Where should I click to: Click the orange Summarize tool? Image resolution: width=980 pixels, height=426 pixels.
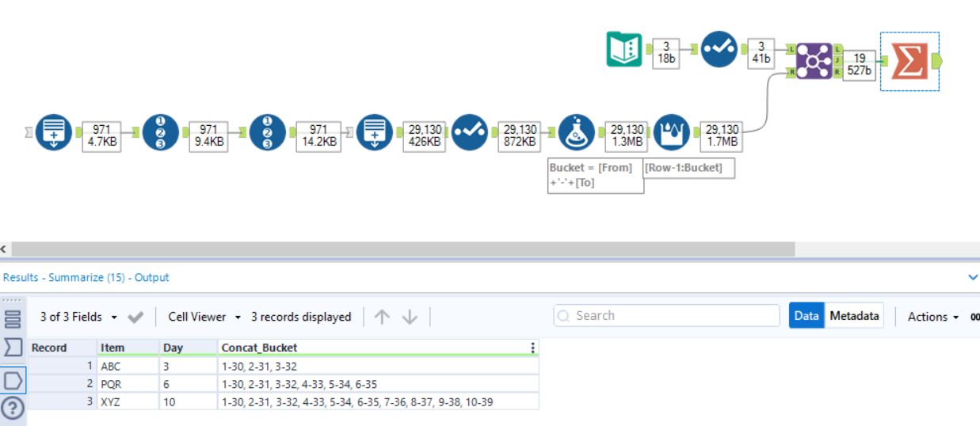tap(909, 61)
